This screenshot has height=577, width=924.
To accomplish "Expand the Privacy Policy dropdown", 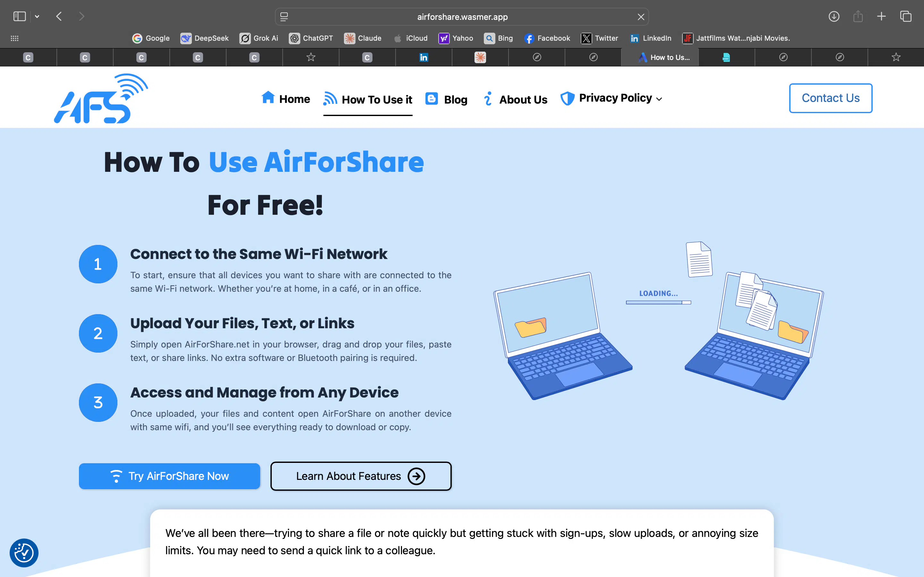I will pos(659,98).
